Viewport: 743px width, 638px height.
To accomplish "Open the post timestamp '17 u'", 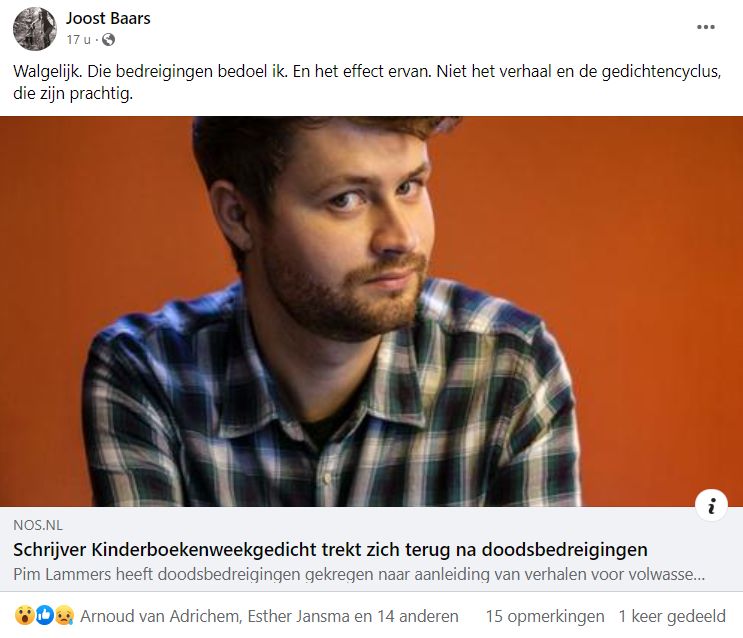I will point(78,40).
